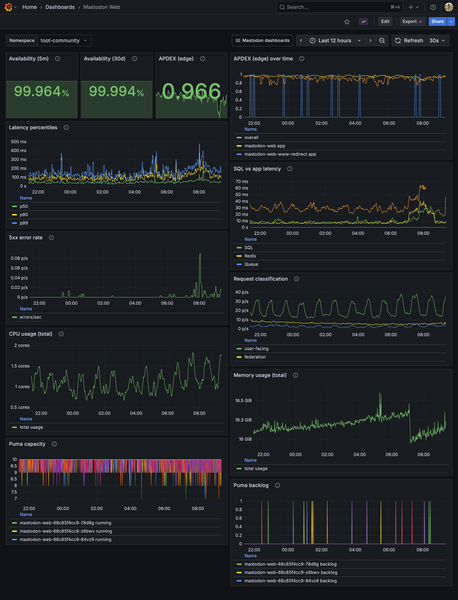Toggle Queue series in SQL latency legend
Viewport: 458px width, 600px height.
[x=251, y=264]
